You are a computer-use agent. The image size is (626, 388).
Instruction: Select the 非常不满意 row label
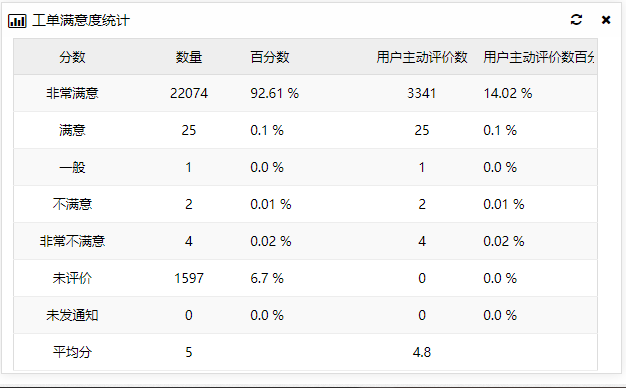72,242
